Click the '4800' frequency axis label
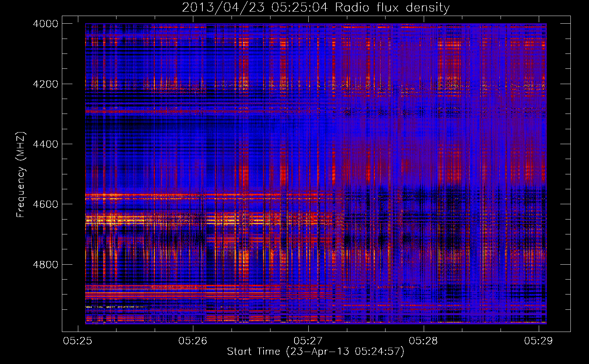The width and height of the screenshot is (589, 364). tap(46, 265)
